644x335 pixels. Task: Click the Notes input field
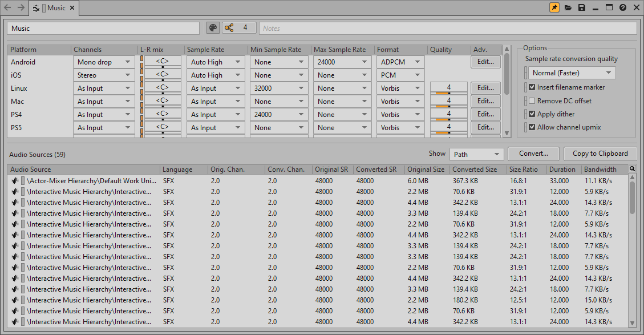(x=448, y=28)
